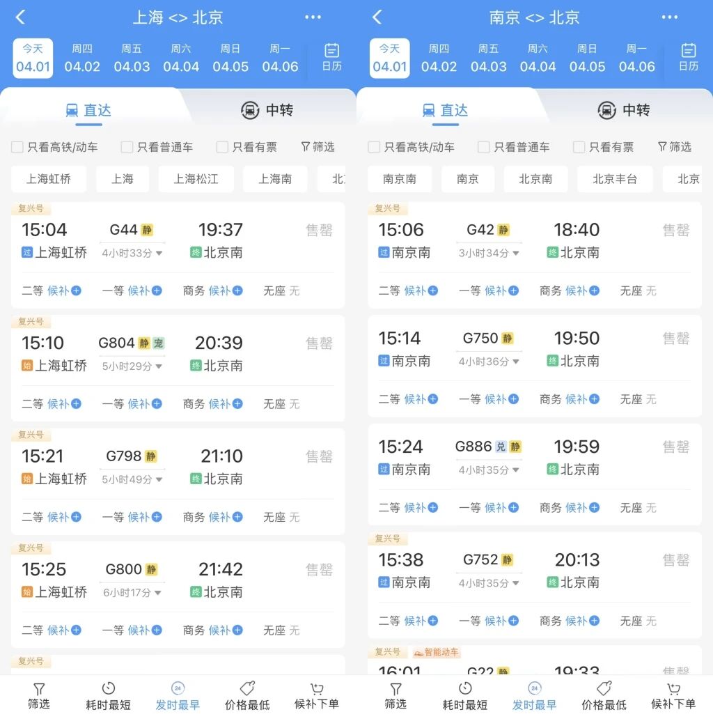The width and height of the screenshot is (713, 728).
Task: Expand G44 duration 4小时33分 dropdown
Action: pyautogui.click(x=132, y=253)
